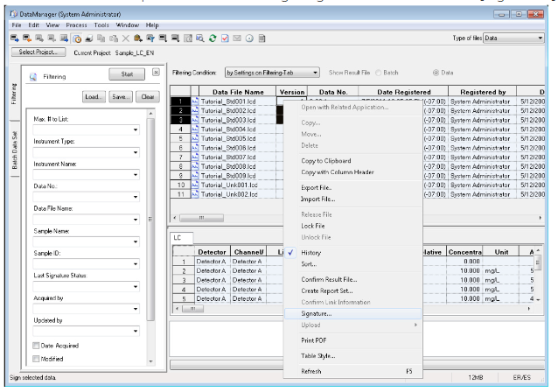Click the funnel filter toolbar icon
This screenshot has width=558, height=392.
point(150,38)
